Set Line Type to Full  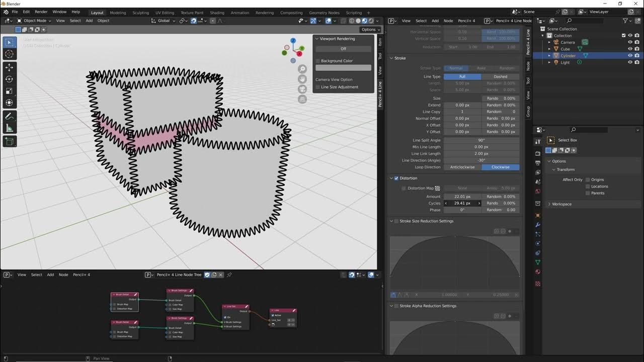[x=462, y=76]
